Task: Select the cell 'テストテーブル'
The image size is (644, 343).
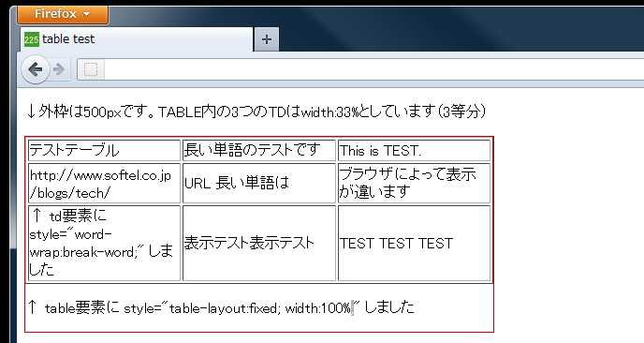Action: coord(104,151)
